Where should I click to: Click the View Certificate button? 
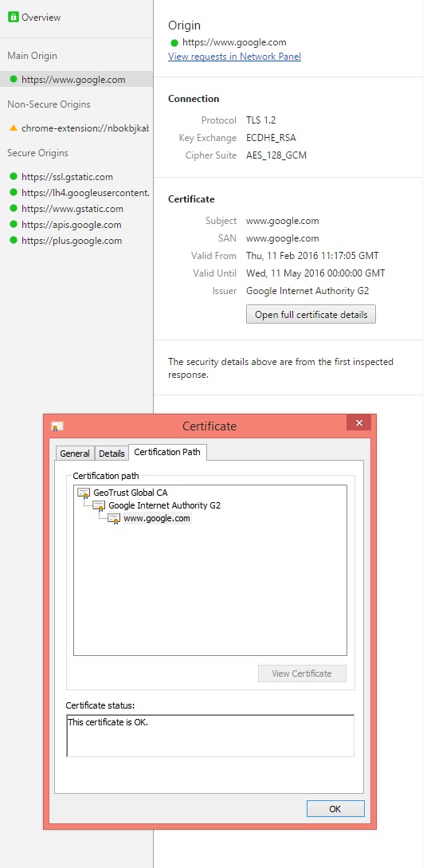pos(302,674)
